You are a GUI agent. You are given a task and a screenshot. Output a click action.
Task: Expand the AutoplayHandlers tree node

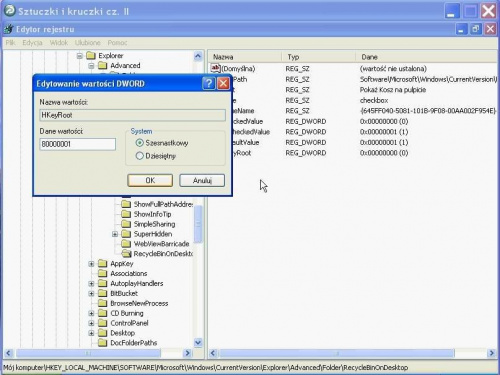point(91,284)
